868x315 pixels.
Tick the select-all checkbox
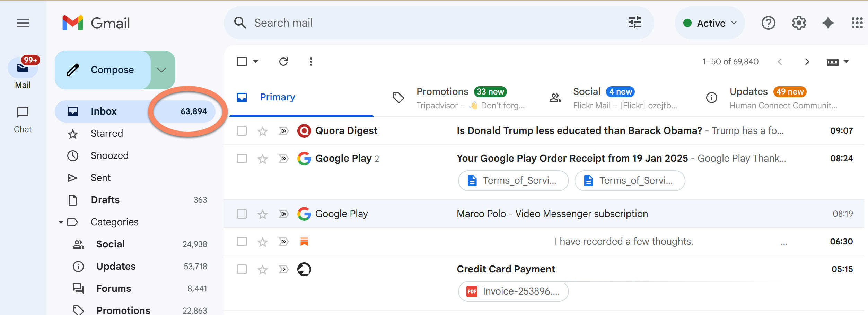[x=242, y=62]
